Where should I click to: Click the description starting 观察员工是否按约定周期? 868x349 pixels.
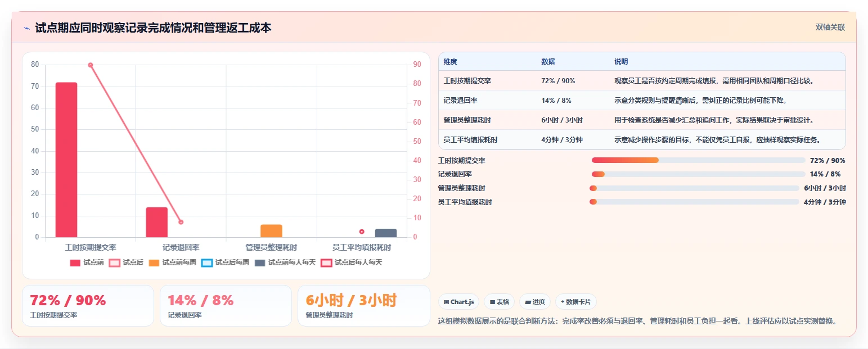click(714, 81)
